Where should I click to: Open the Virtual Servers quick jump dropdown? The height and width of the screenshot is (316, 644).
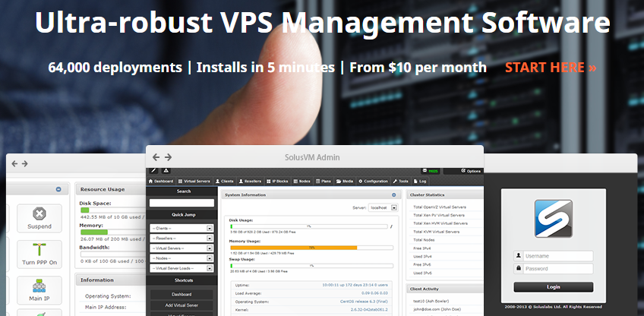coord(182,248)
